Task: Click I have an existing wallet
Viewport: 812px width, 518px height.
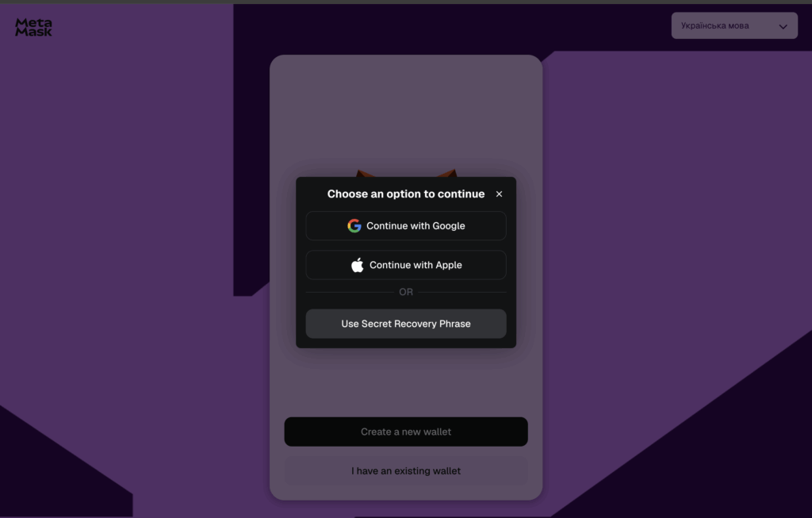Action: pos(406,471)
